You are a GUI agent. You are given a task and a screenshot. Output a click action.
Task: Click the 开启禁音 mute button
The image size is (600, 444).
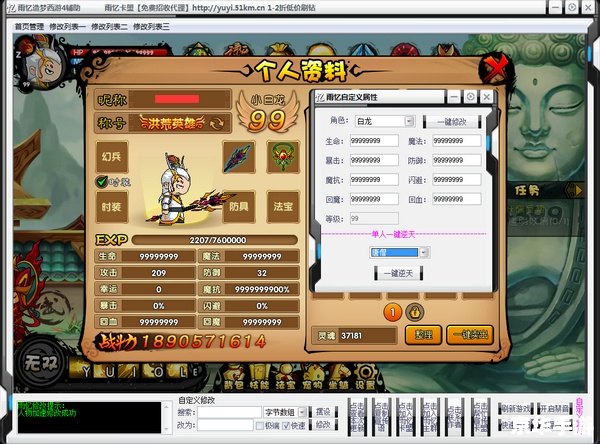pyautogui.click(x=554, y=409)
